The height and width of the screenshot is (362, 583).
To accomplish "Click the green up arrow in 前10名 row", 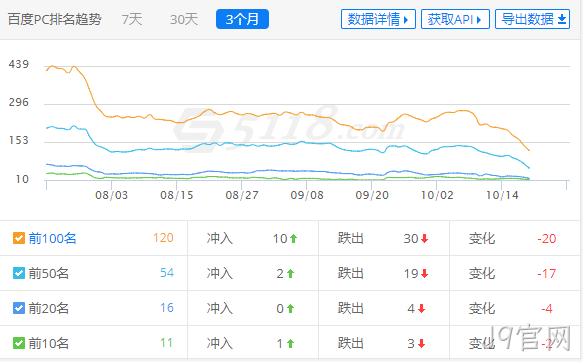I will click(290, 343).
